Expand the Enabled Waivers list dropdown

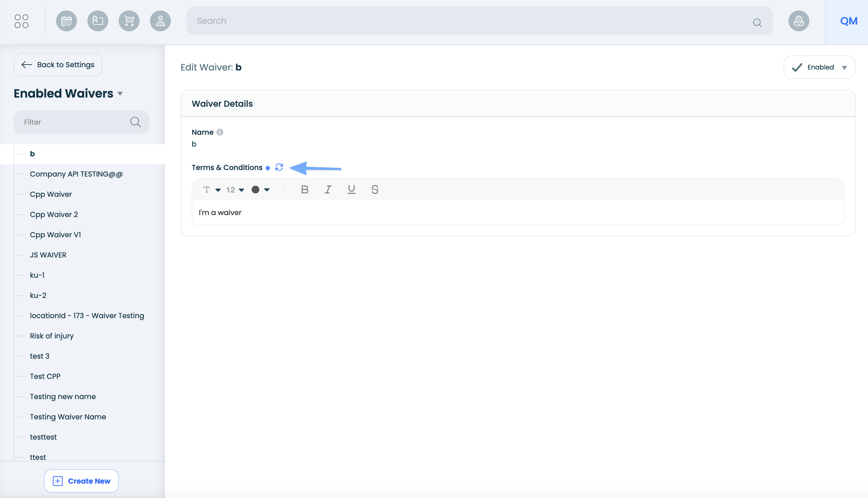pyautogui.click(x=120, y=94)
